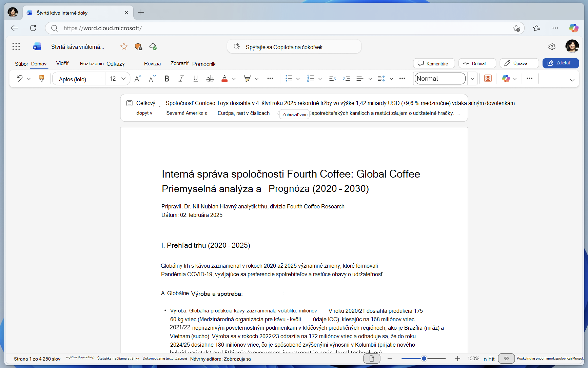Open the Úprava mode menu
The height and width of the screenshot is (368, 588).
click(x=519, y=63)
